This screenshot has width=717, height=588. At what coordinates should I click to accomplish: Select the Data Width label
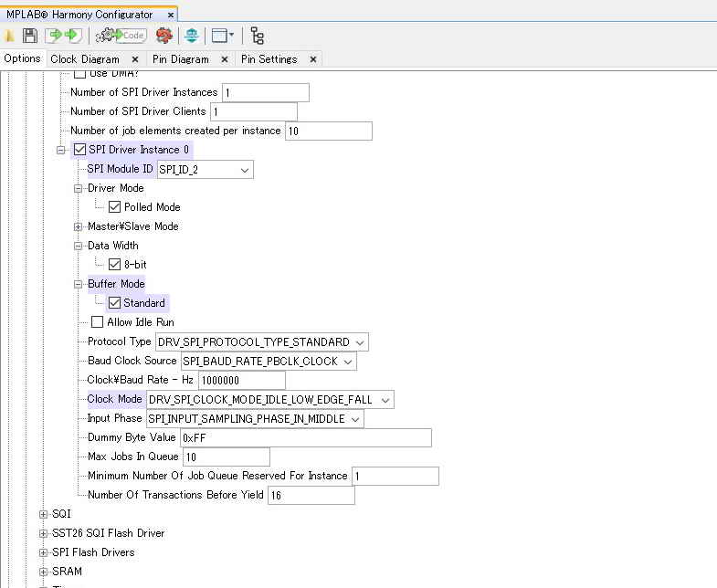click(113, 246)
